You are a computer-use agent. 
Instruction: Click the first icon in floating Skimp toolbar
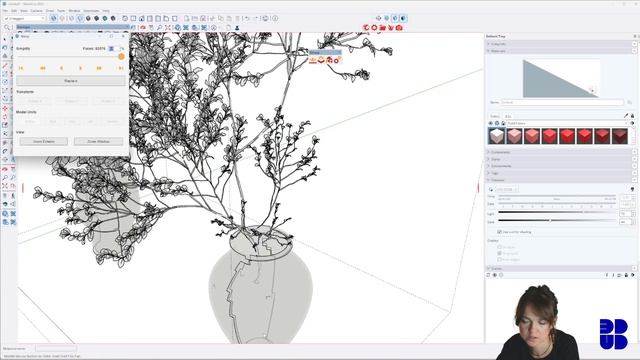[x=313, y=60]
